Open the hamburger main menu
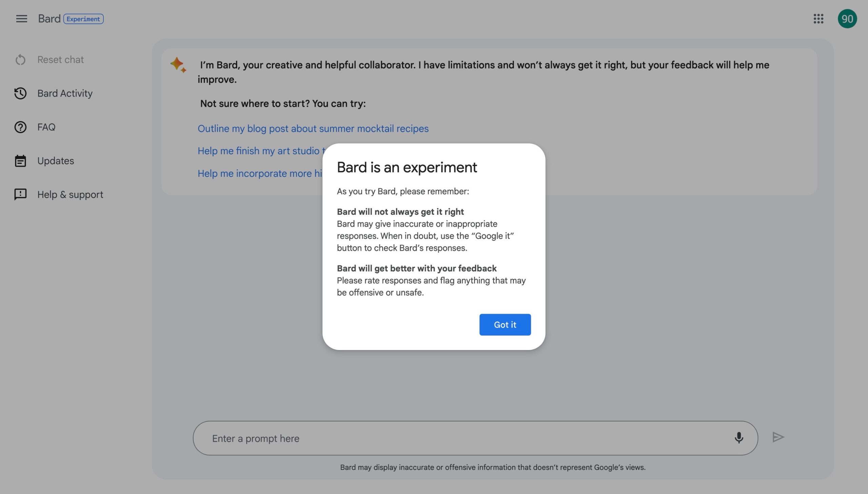 pyautogui.click(x=21, y=19)
